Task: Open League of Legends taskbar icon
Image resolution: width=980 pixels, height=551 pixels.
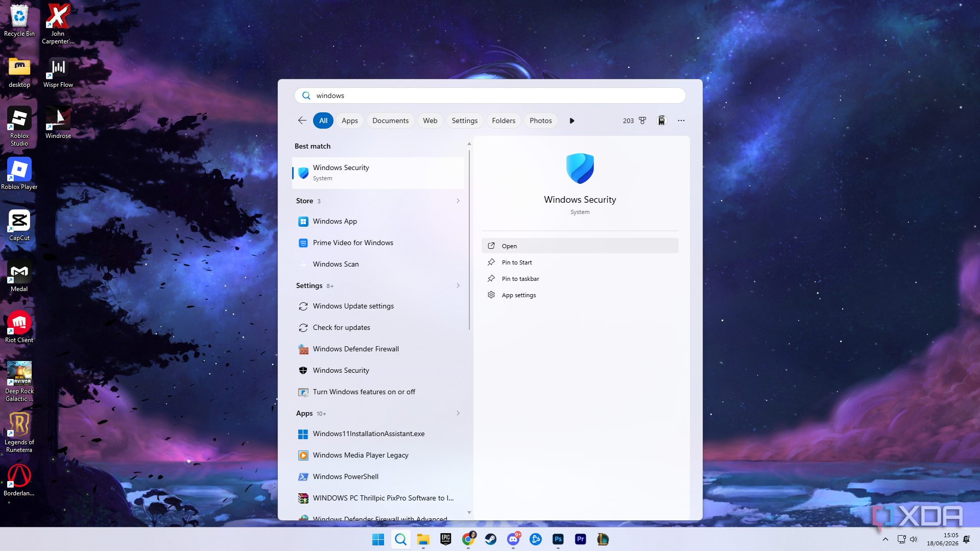Action: click(x=603, y=539)
